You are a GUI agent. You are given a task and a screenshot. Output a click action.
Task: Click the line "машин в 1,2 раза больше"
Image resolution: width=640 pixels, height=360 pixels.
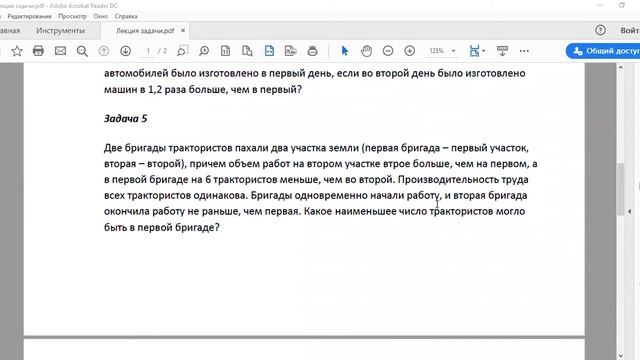(202, 89)
